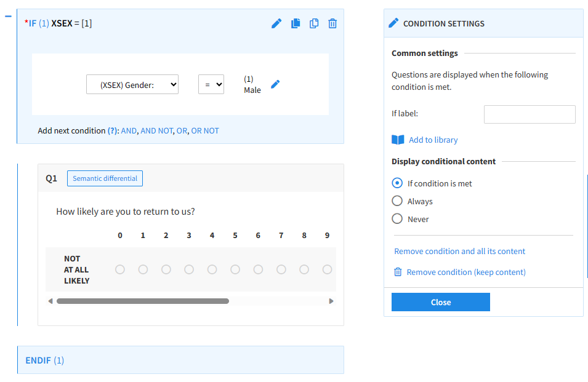Choose rating 6 for Not at all likely

click(258, 269)
